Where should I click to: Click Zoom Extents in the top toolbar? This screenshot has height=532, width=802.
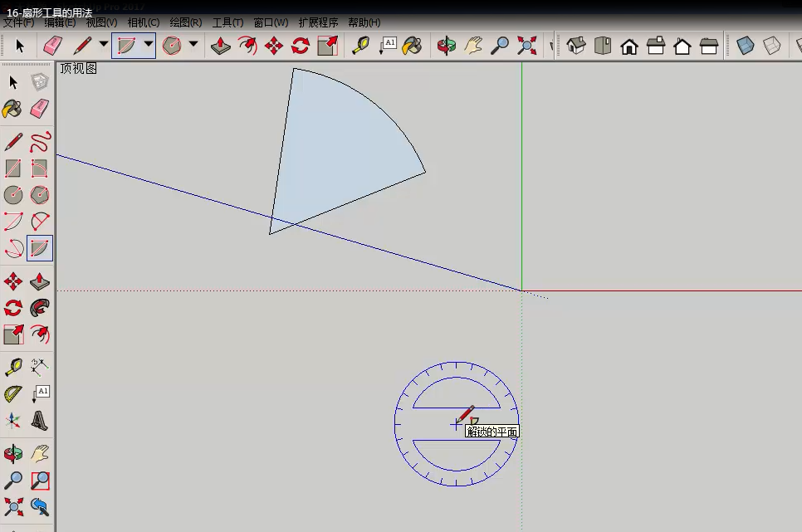526,46
